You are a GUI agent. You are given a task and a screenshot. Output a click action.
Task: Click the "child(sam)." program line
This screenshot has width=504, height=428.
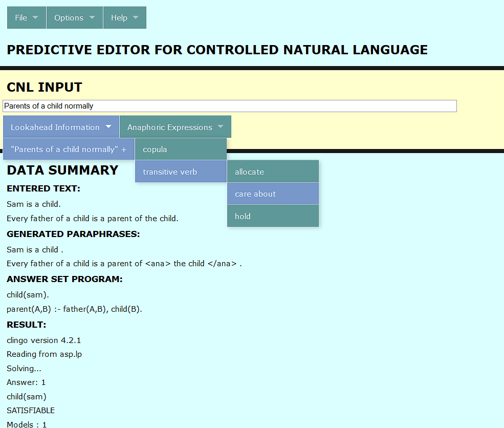click(28, 295)
